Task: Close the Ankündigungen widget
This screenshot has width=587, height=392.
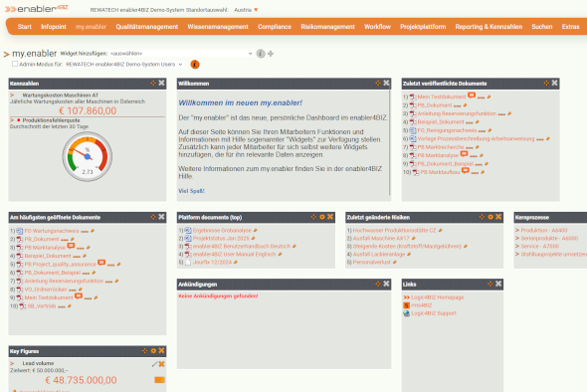Action: (x=386, y=284)
